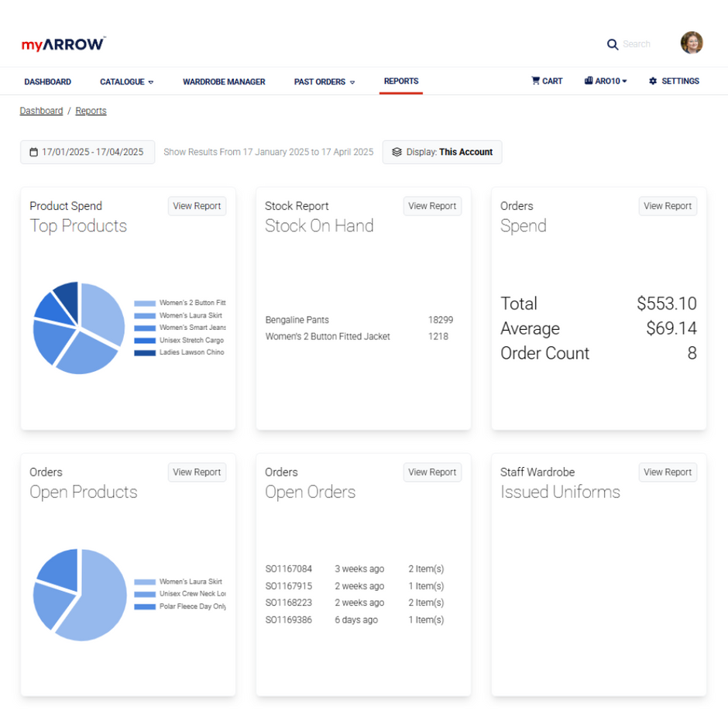
Task: Select order SO1167084 in Open Orders
Action: click(289, 568)
